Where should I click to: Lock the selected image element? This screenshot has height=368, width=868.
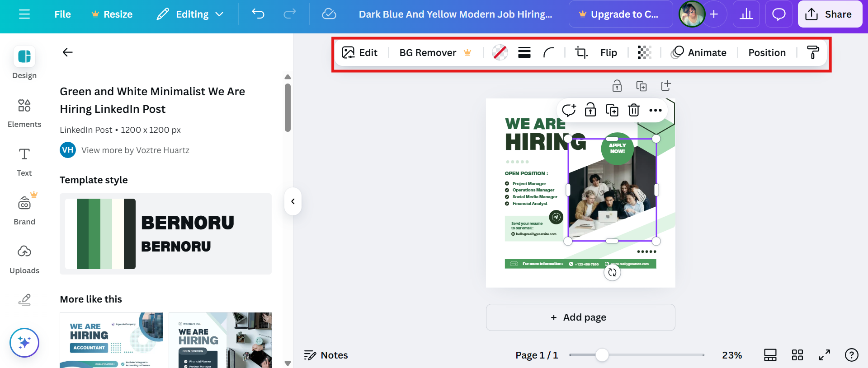[x=590, y=110]
